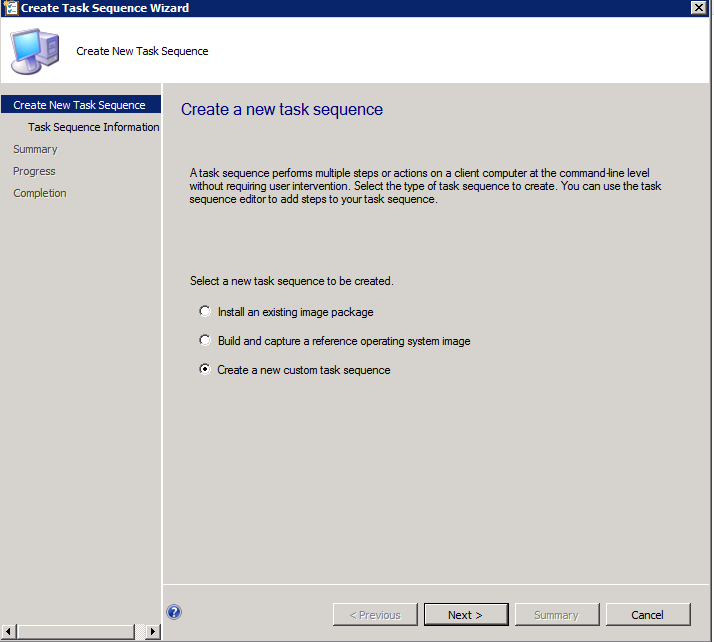The width and height of the screenshot is (714, 642).
Task: Go to Progress step in sidebar
Action: point(34,171)
